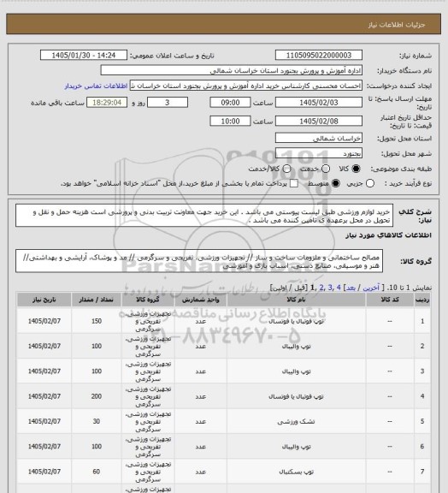Screen dimensions: 448x493
Task: Select the کالا/خدمت radio button
Action: click(286, 169)
